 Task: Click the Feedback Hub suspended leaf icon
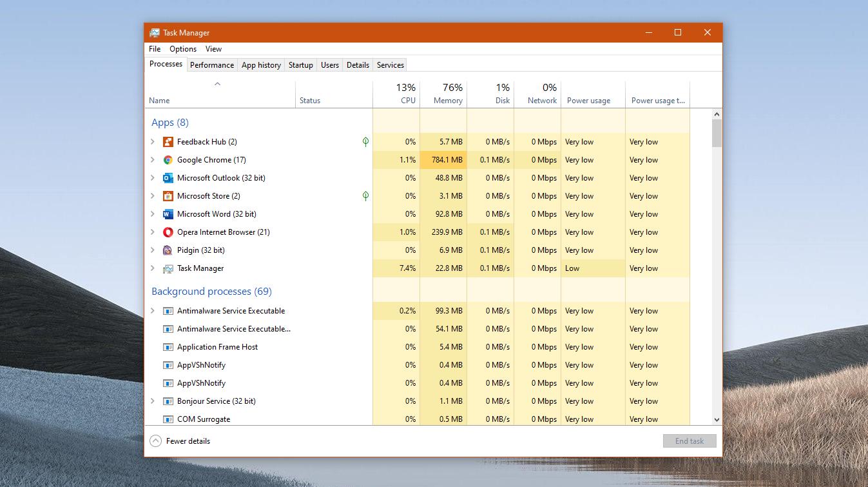(365, 142)
